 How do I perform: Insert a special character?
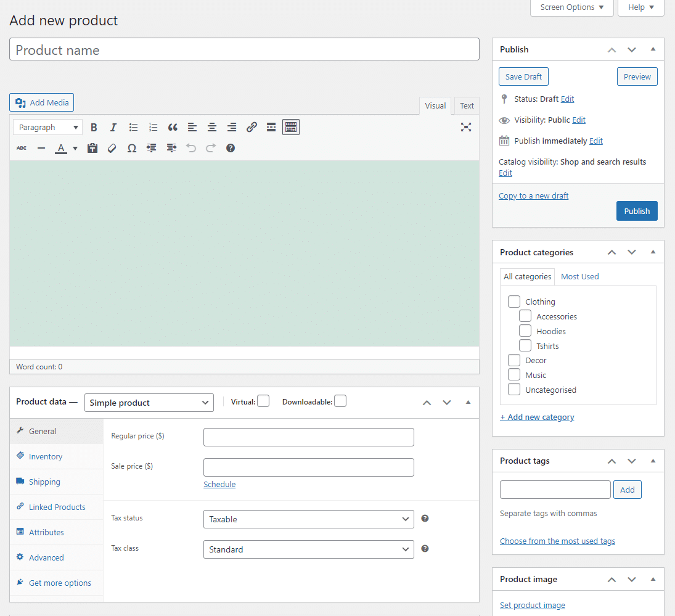point(131,148)
